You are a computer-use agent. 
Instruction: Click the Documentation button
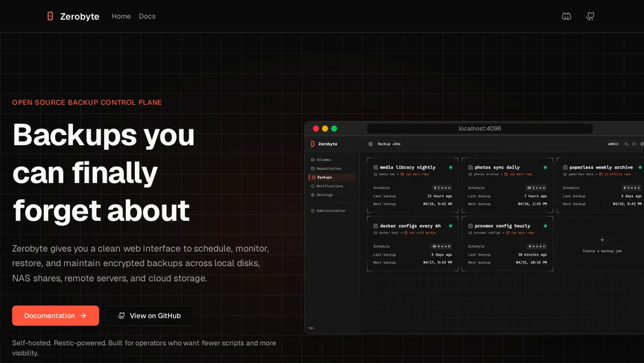(x=56, y=315)
